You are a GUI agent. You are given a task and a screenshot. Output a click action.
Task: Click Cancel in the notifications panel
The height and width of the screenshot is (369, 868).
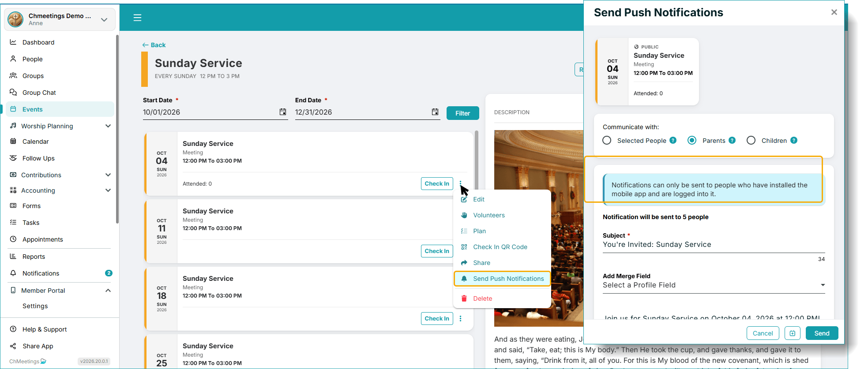point(763,333)
